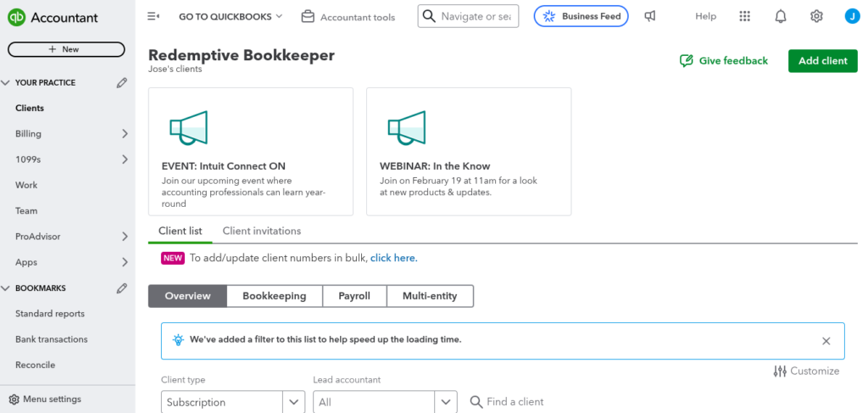Screen dimensions: 868x413
Task: Open Reconcile bookmark
Action: [36, 366]
